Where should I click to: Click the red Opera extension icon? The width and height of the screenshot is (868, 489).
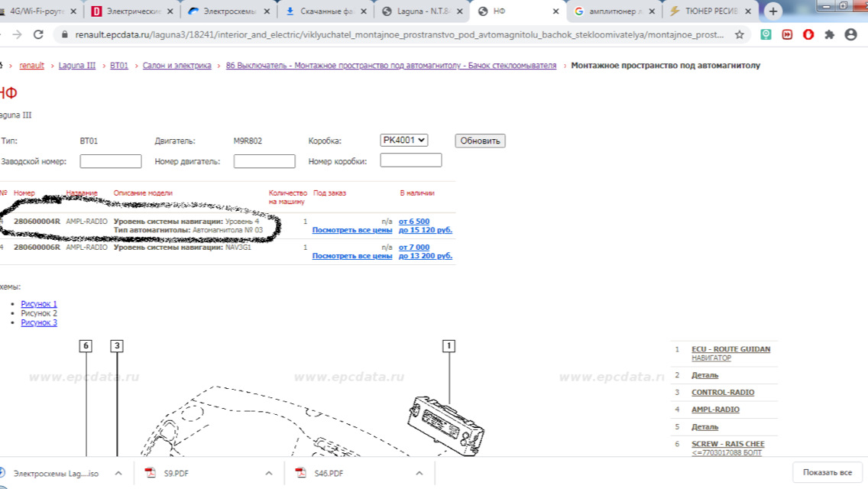coord(808,34)
